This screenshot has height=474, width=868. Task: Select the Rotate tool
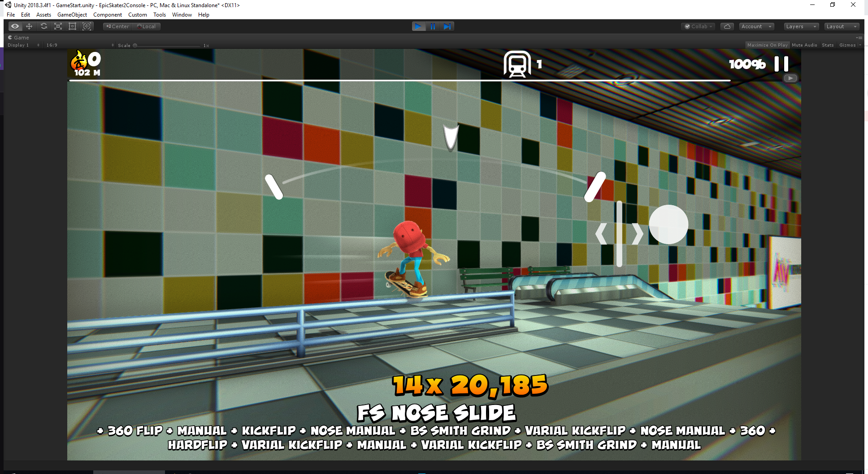click(x=43, y=26)
